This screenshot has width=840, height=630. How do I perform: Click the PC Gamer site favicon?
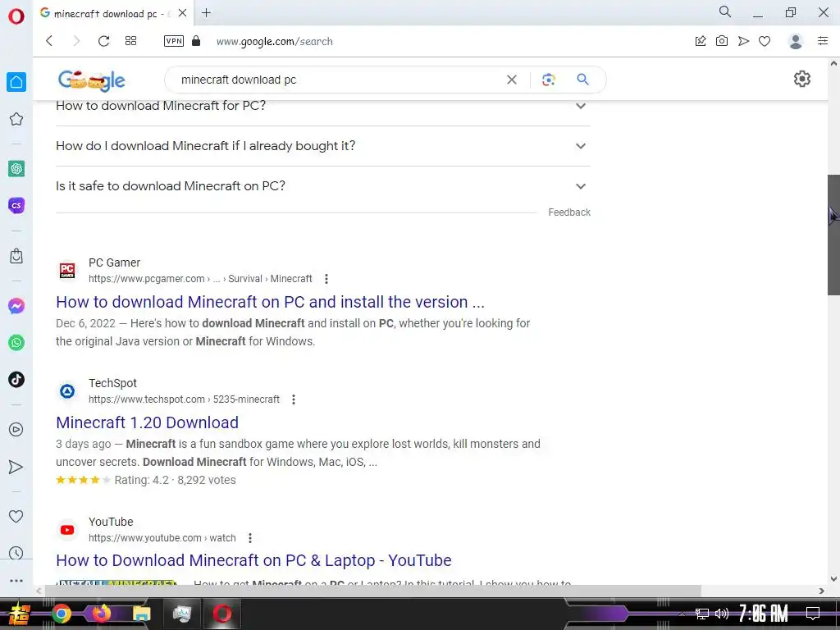click(67, 271)
